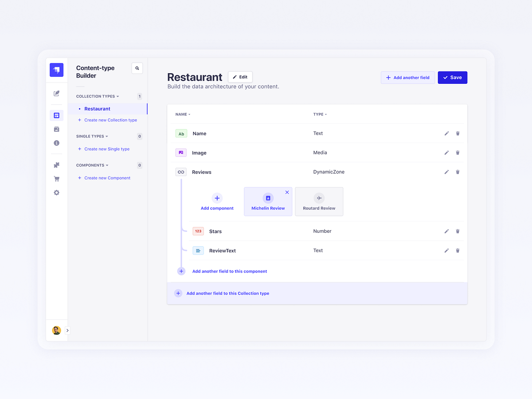Remove Michelin Review using its X button
532x399 pixels.
click(x=287, y=192)
